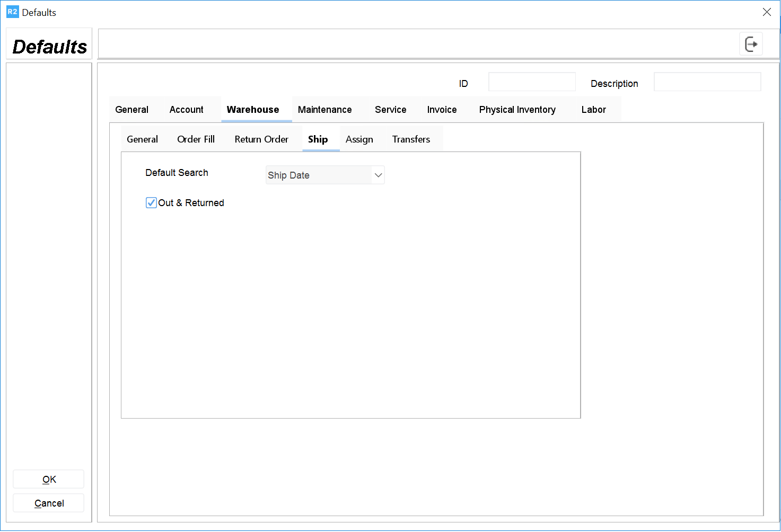Uncheck the Out & Returned checkbox
The width and height of the screenshot is (781, 532).
(x=152, y=203)
